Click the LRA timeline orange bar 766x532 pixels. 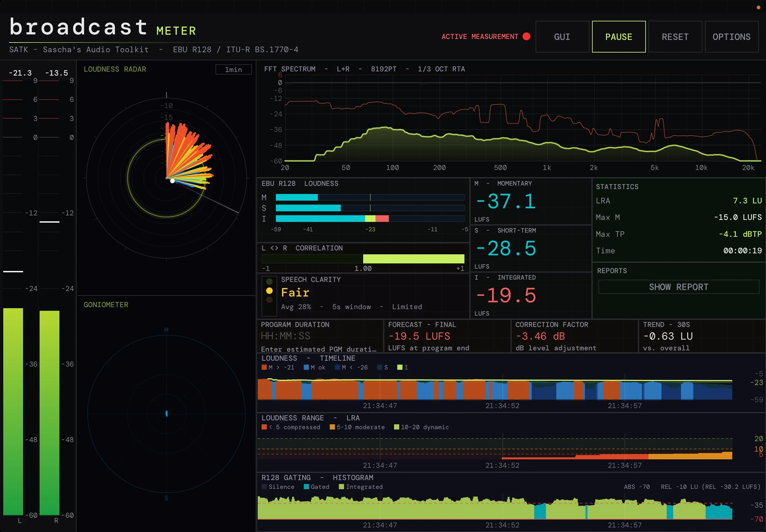pos(690,456)
